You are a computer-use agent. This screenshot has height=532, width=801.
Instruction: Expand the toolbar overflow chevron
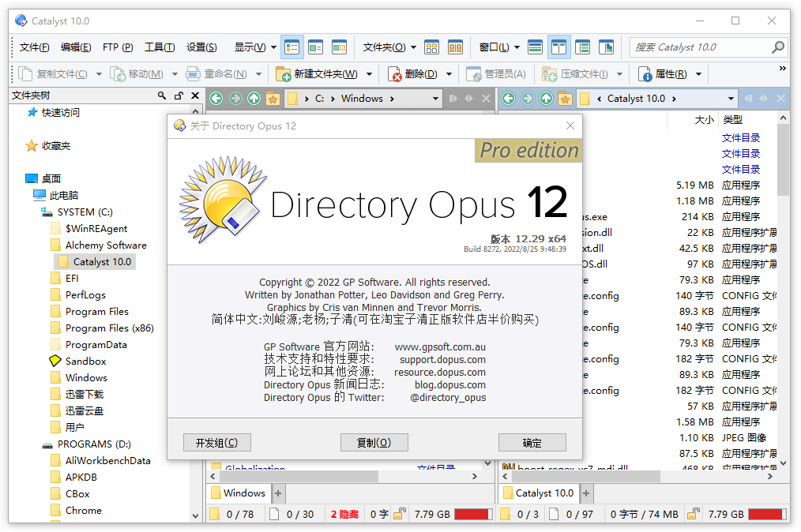[x=782, y=68]
